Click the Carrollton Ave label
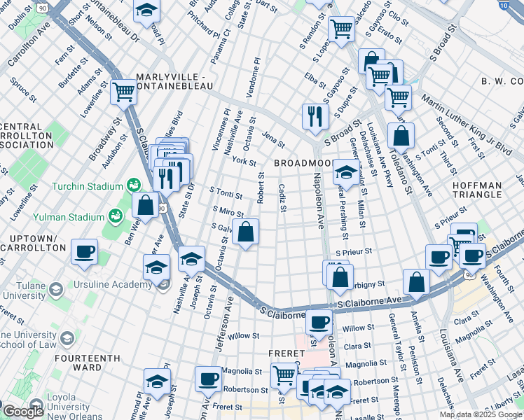This screenshot has height=420, width=524. click(x=29, y=44)
